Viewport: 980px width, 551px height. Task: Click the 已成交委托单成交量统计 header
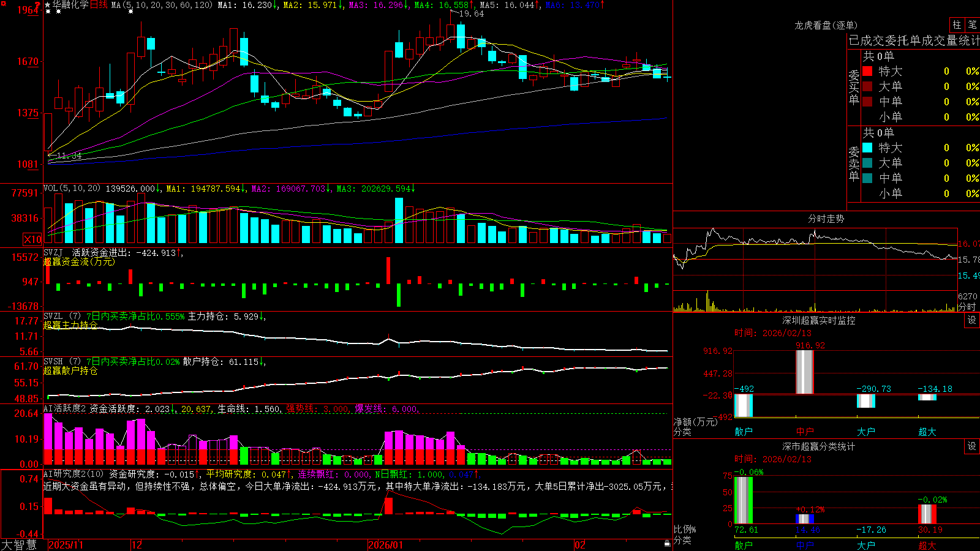pyautogui.click(x=914, y=40)
